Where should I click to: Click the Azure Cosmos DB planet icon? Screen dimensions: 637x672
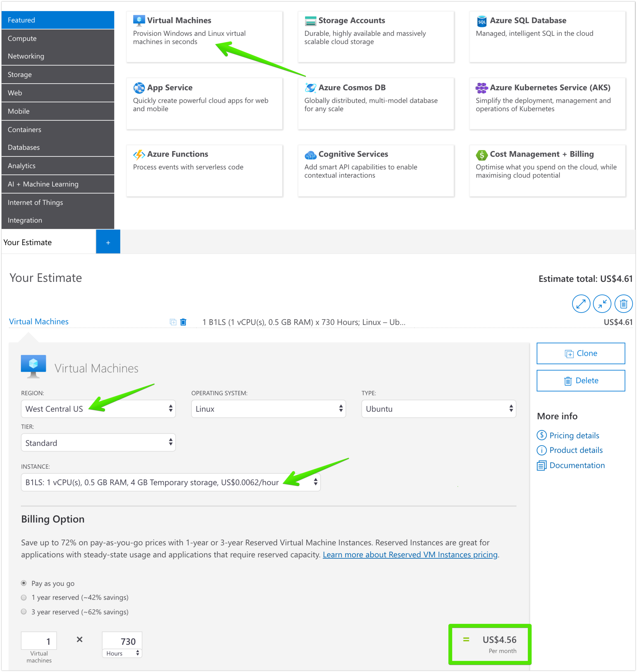(310, 88)
